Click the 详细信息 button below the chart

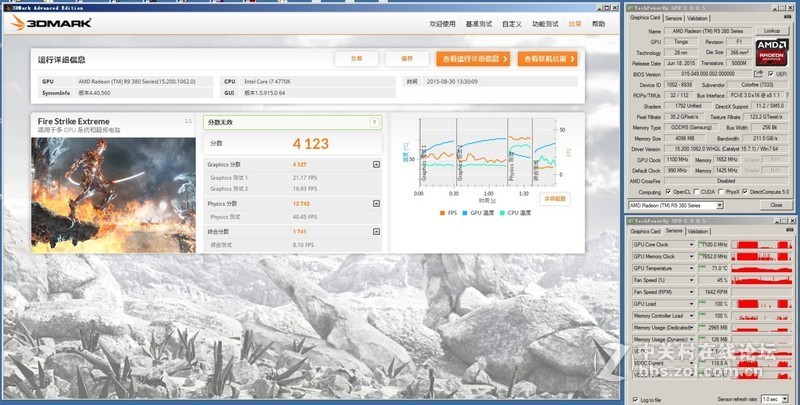point(555,199)
